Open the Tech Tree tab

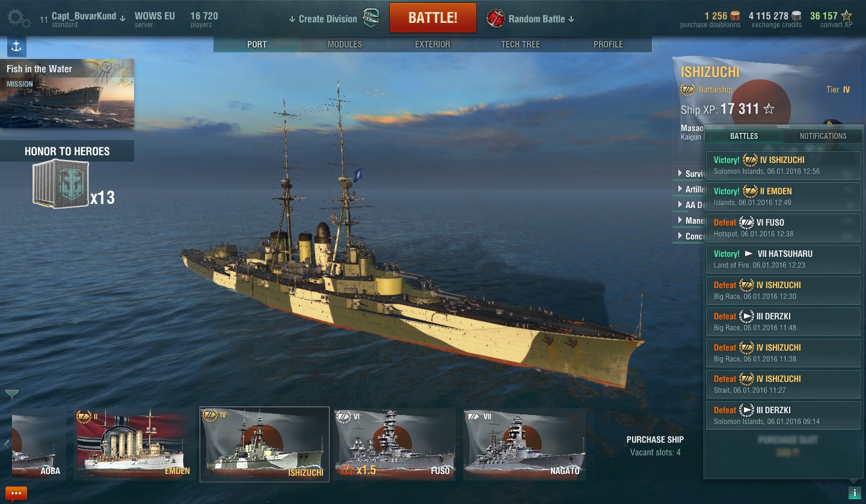tap(520, 45)
